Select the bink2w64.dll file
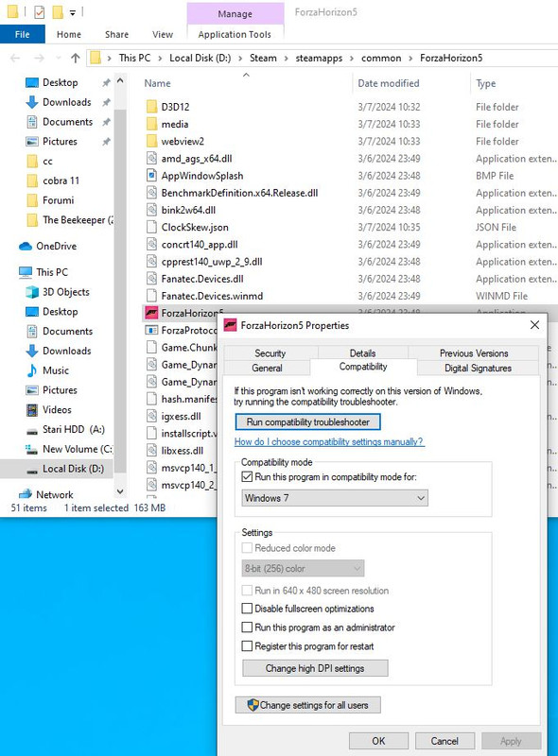 [x=189, y=210]
